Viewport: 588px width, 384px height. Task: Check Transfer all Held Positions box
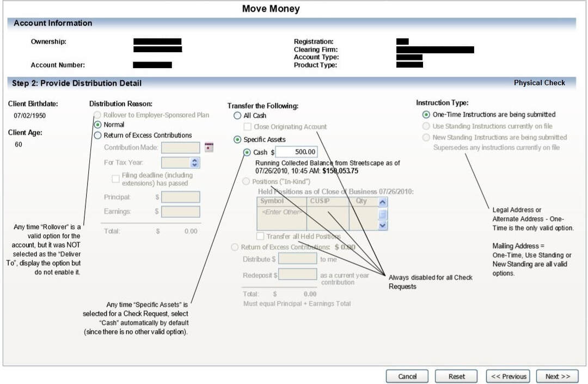coord(260,236)
